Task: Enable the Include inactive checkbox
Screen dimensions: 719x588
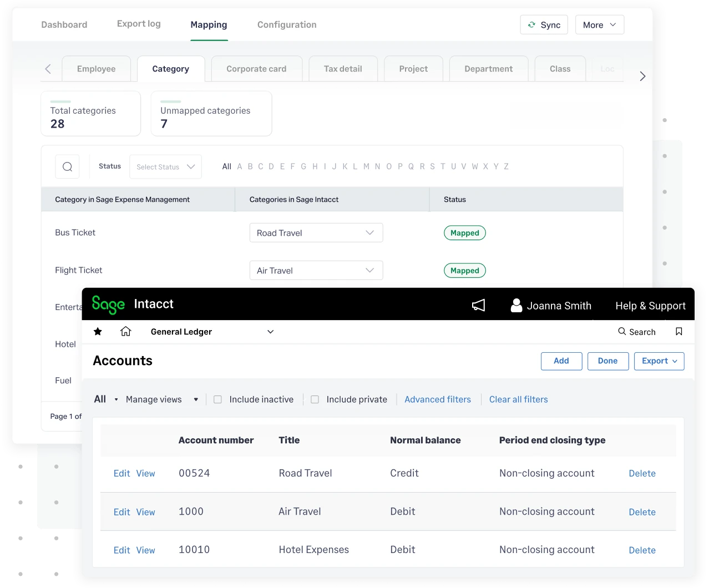Action: pos(217,399)
